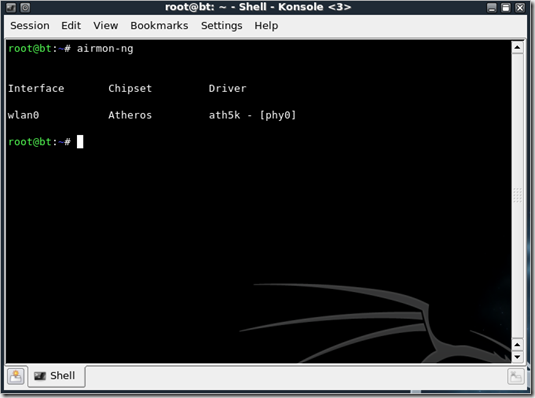
Task: Open the Bookmarks menu
Action: tap(159, 26)
